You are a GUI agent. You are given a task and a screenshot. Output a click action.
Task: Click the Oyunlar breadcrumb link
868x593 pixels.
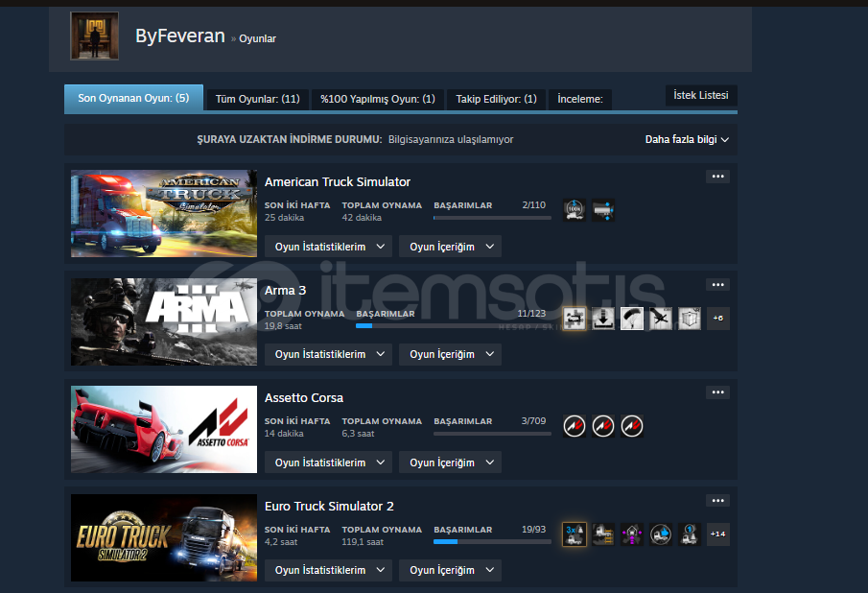pos(257,38)
